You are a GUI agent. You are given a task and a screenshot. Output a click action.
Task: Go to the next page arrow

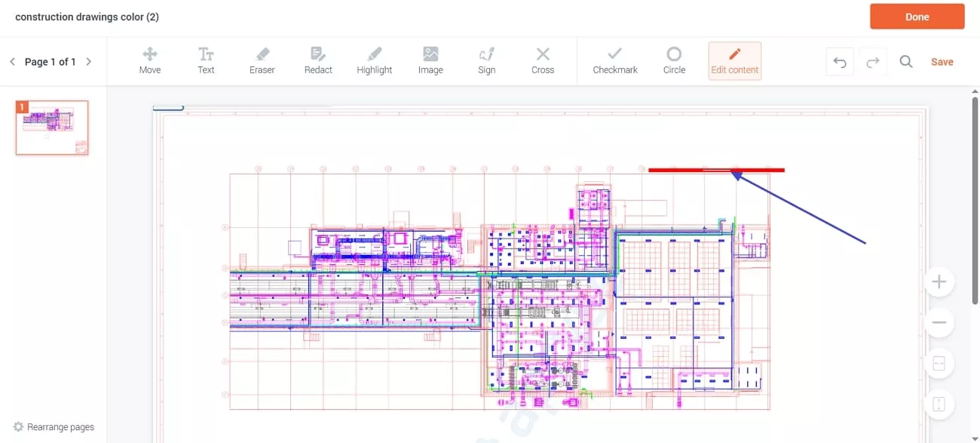tap(88, 62)
